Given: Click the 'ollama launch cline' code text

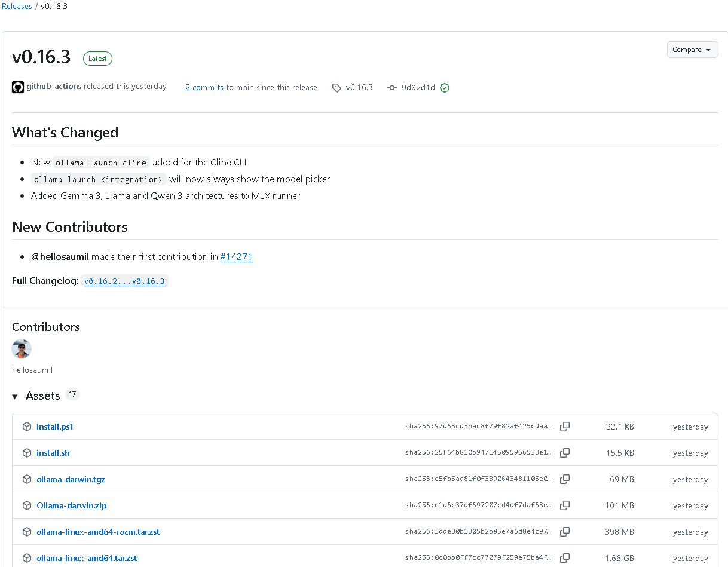Looking at the screenshot, I should click(x=101, y=163).
